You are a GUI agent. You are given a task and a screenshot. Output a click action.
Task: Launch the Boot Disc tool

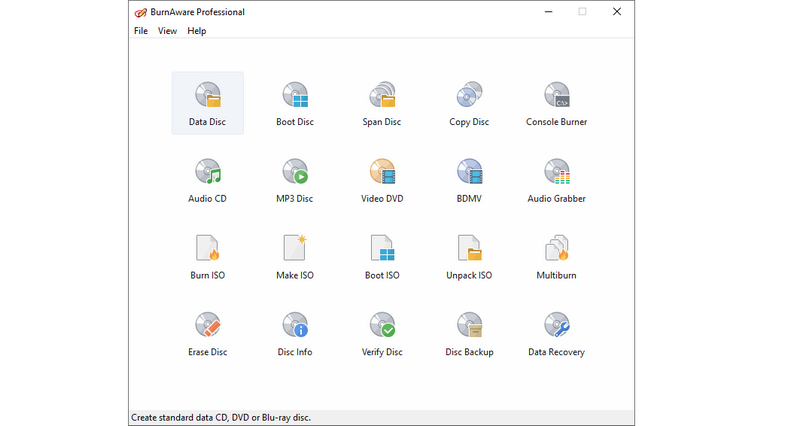pos(295,104)
